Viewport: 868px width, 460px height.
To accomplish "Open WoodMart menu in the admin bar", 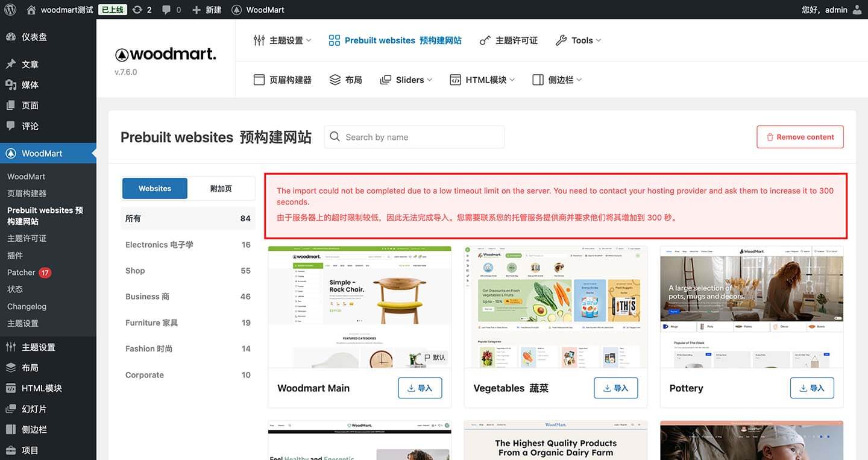I will 258,10.
